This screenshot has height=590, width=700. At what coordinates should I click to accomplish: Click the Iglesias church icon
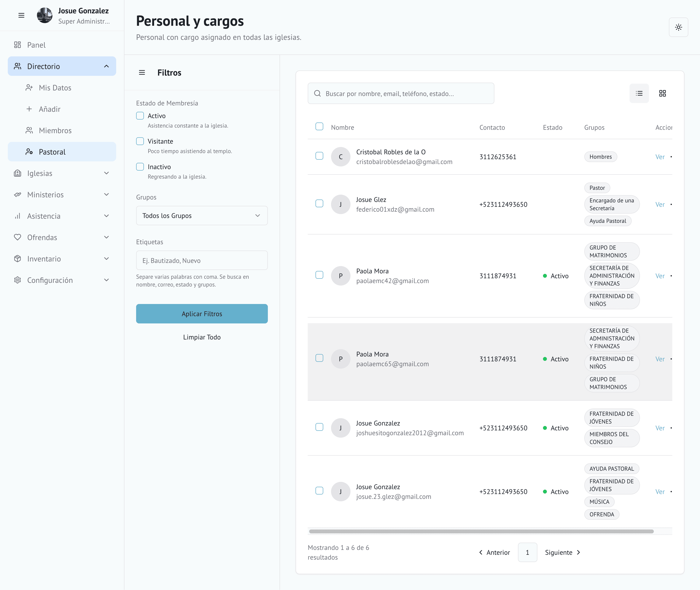pyautogui.click(x=17, y=173)
